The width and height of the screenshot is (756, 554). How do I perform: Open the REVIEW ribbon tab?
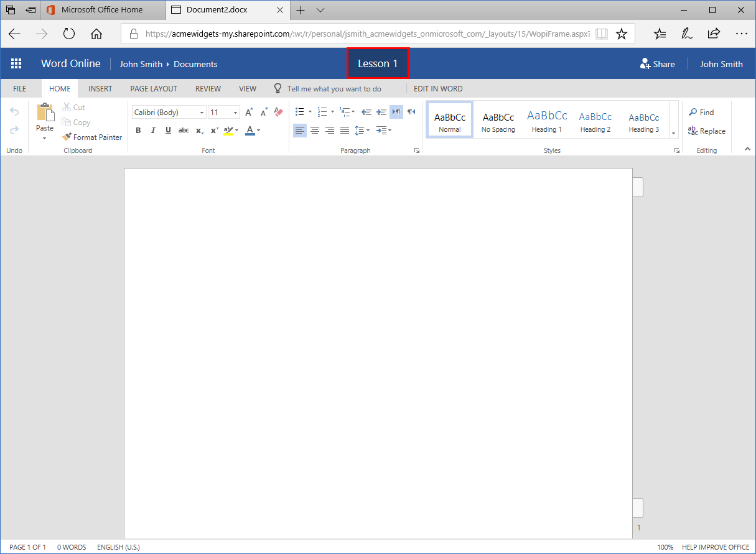click(x=208, y=88)
